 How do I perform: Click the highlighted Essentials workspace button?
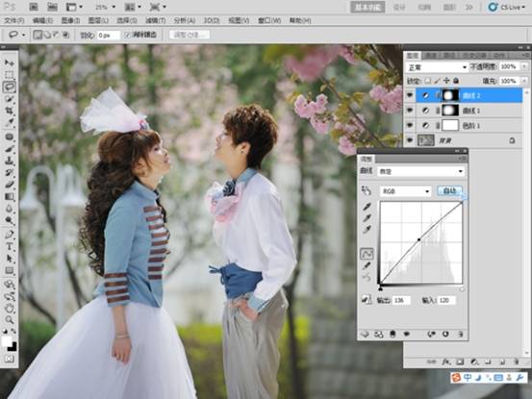[367, 7]
